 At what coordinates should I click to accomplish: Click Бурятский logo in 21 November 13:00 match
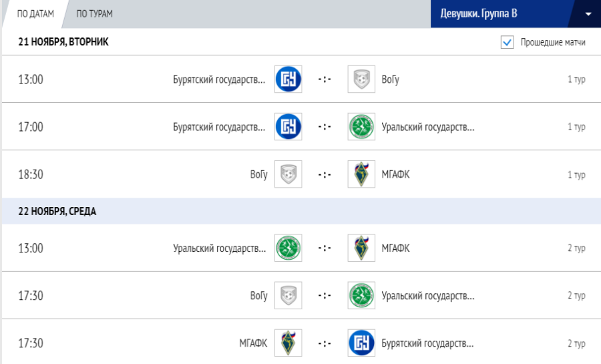288,79
